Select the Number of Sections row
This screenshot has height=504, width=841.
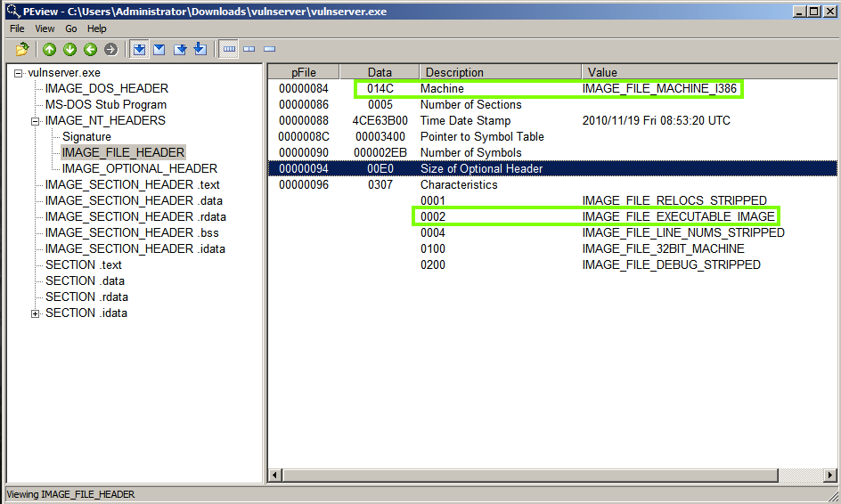[x=470, y=104]
